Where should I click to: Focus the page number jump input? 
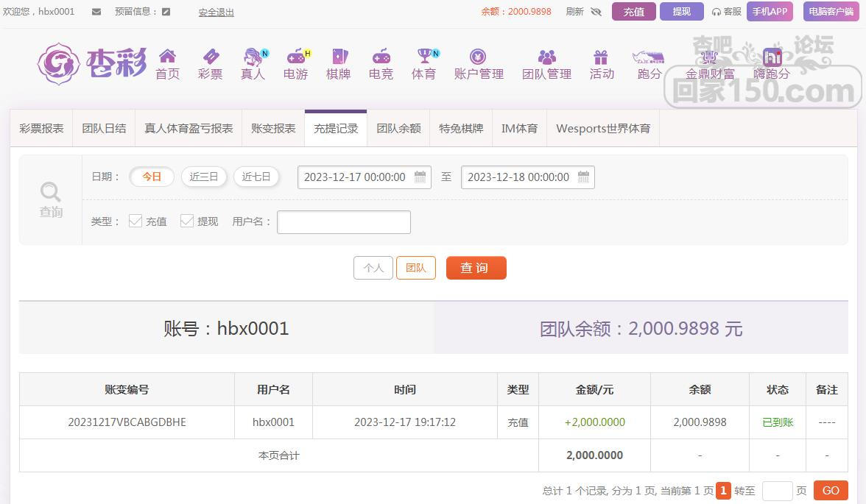[777, 491]
